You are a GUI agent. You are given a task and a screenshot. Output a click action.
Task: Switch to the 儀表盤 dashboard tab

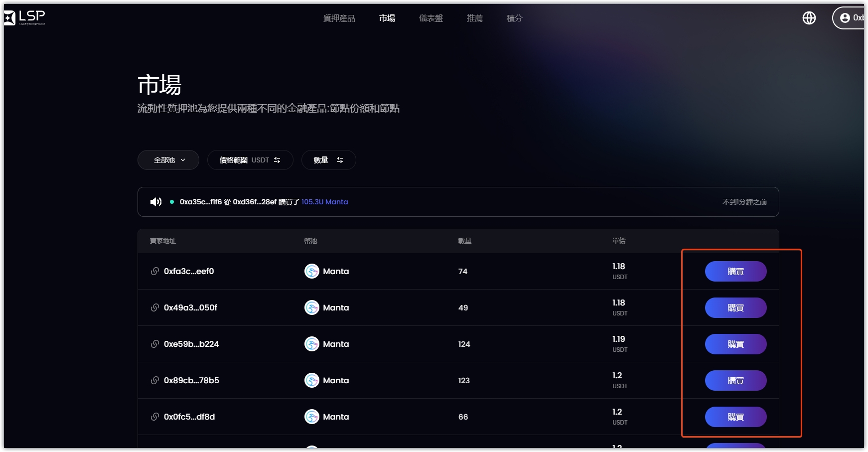click(431, 18)
